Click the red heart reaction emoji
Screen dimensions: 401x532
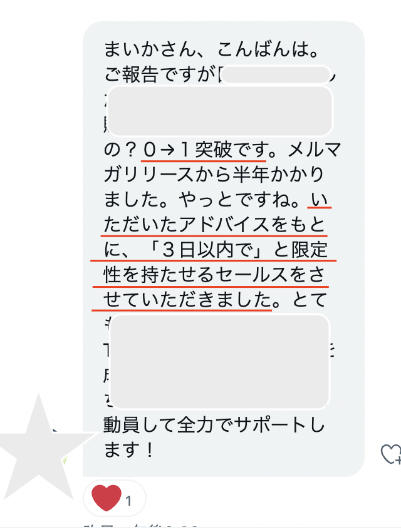(x=107, y=498)
